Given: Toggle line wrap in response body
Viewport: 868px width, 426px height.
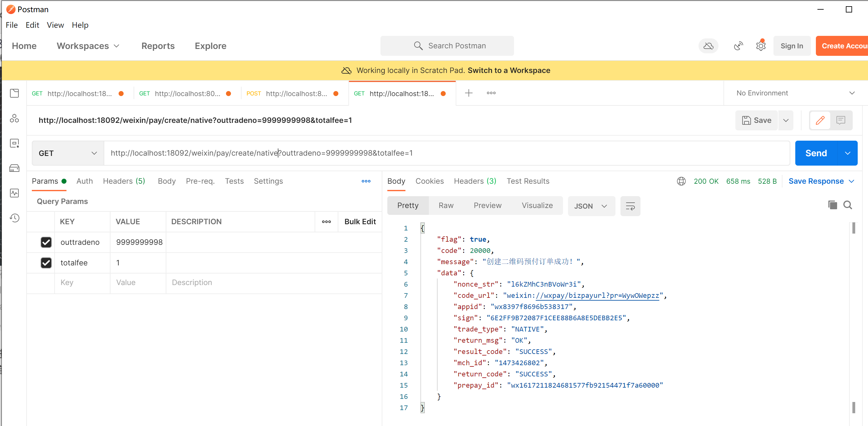Looking at the screenshot, I should click(630, 206).
